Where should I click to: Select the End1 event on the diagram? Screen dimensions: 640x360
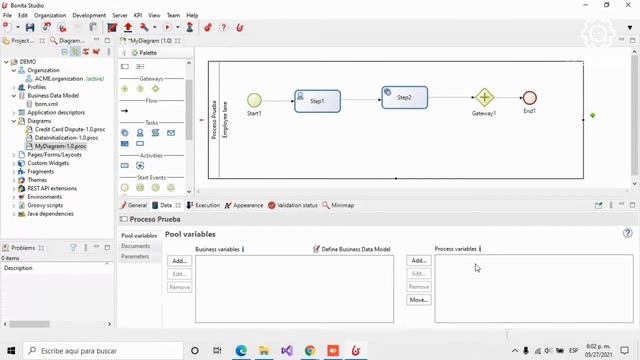530,98
